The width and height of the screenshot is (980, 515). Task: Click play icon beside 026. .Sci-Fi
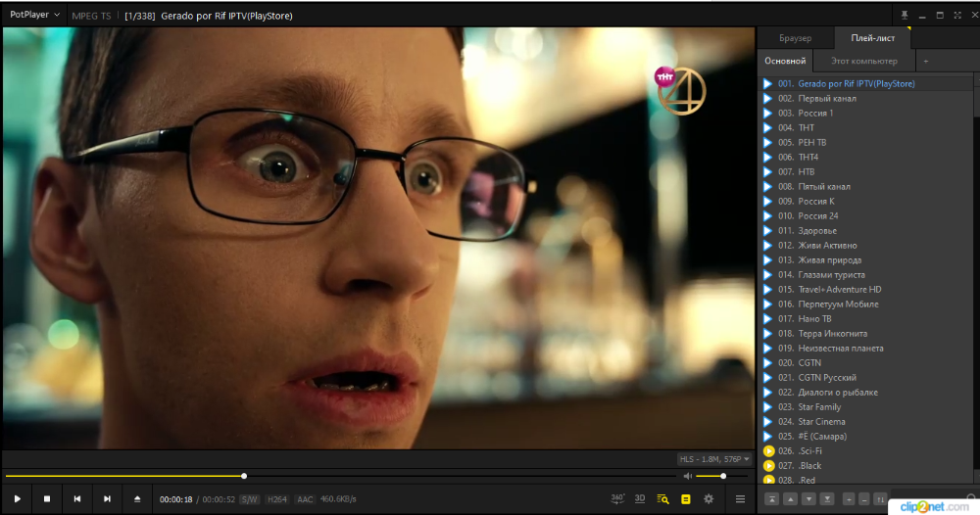[768, 450]
